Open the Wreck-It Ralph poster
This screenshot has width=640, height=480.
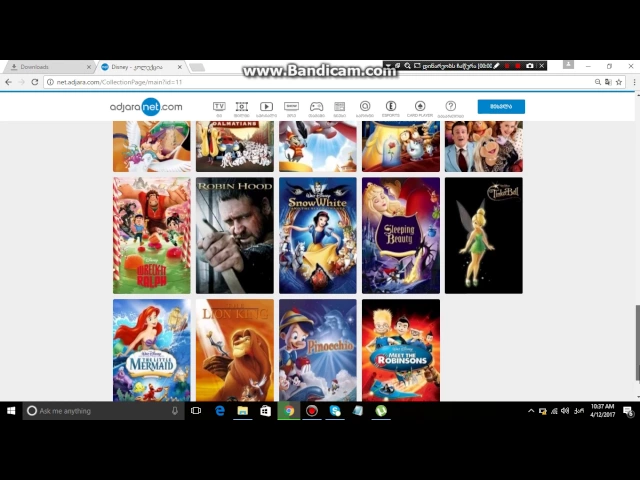tap(151, 236)
